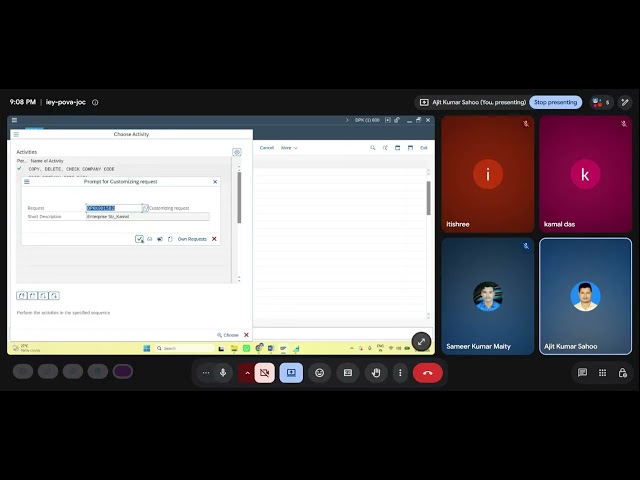Click weather widget in taskbar

(x=26, y=348)
